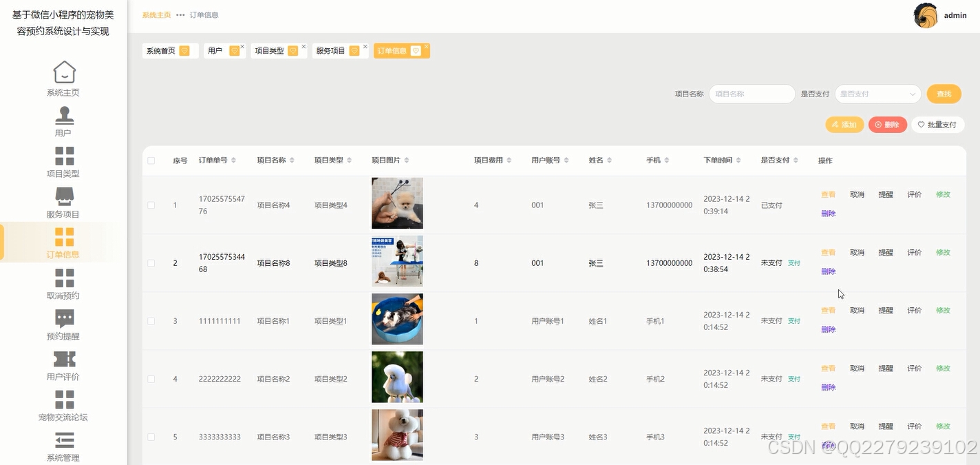The width and height of the screenshot is (980, 465).
Task: Sort by 项目费用 using its sort arrows
Action: pos(509,160)
